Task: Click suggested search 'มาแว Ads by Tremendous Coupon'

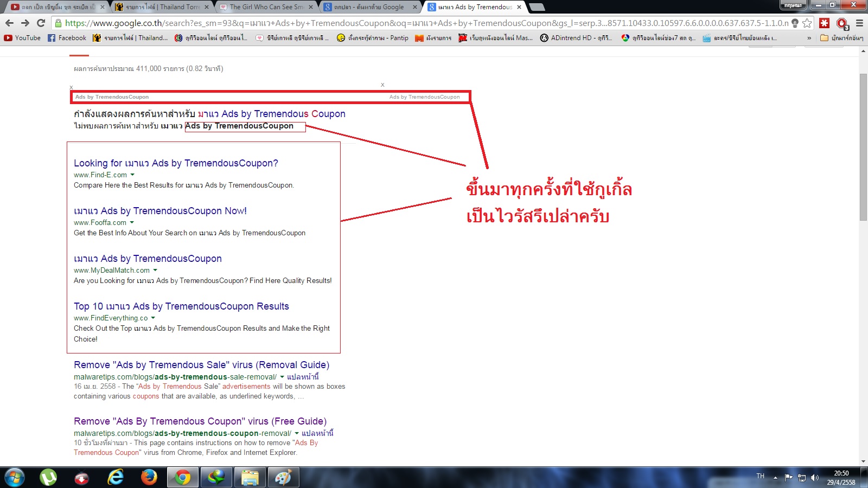Action: (x=271, y=114)
